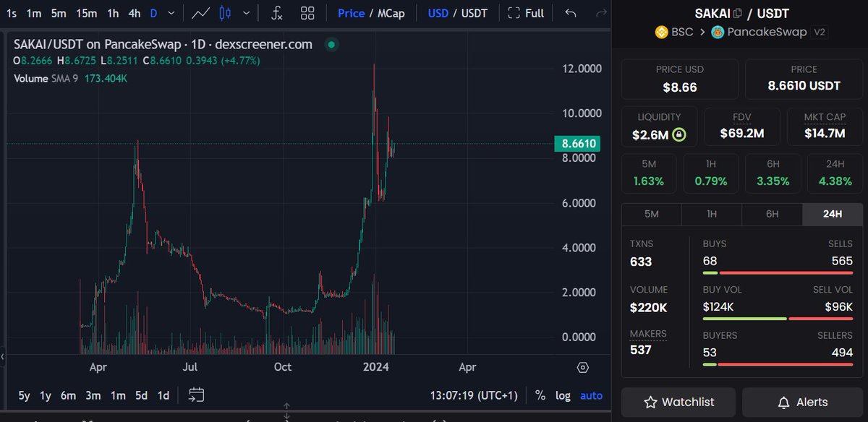Click the liquidity lock icon
This screenshot has height=422, width=868.
pyautogui.click(x=678, y=134)
